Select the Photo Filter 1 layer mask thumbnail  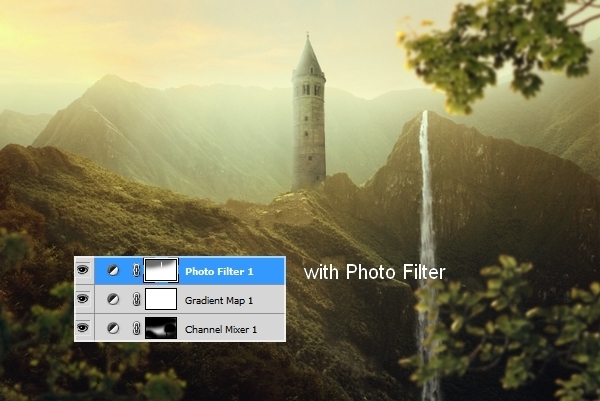(160, 270)
